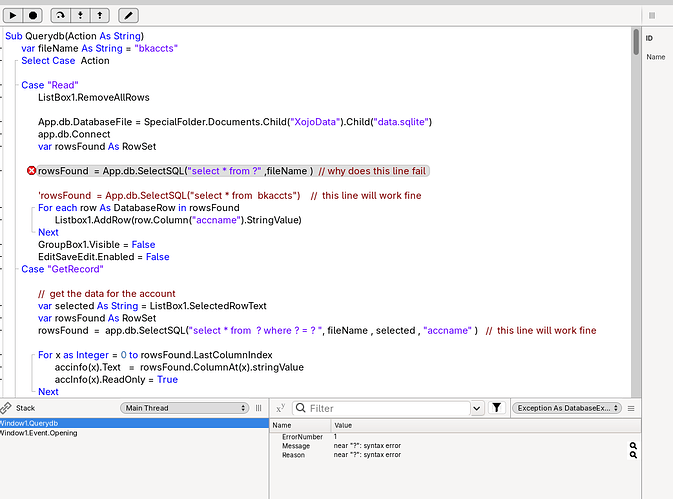
Task: Click the code editor vertical scrollbar
Action: tap(636, 42)
